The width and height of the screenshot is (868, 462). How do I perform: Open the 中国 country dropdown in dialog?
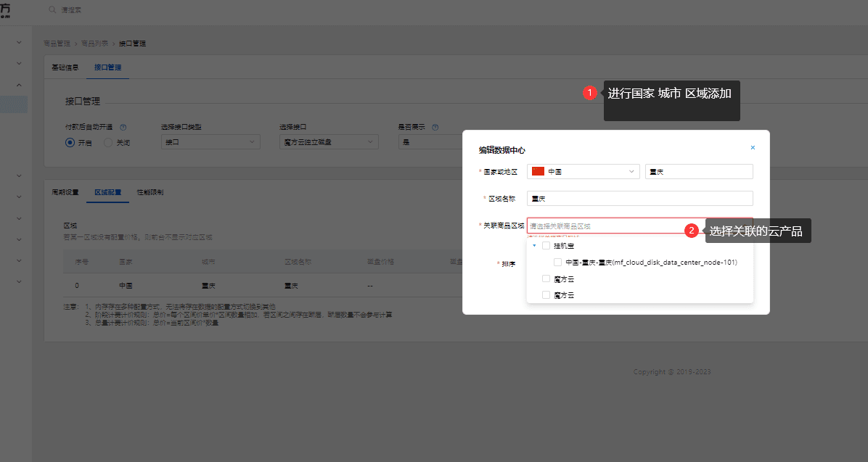point(584,171)
